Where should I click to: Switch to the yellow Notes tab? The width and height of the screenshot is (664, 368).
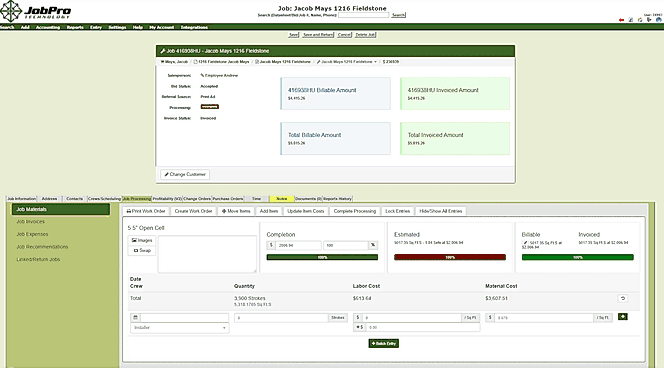[282, 199]
